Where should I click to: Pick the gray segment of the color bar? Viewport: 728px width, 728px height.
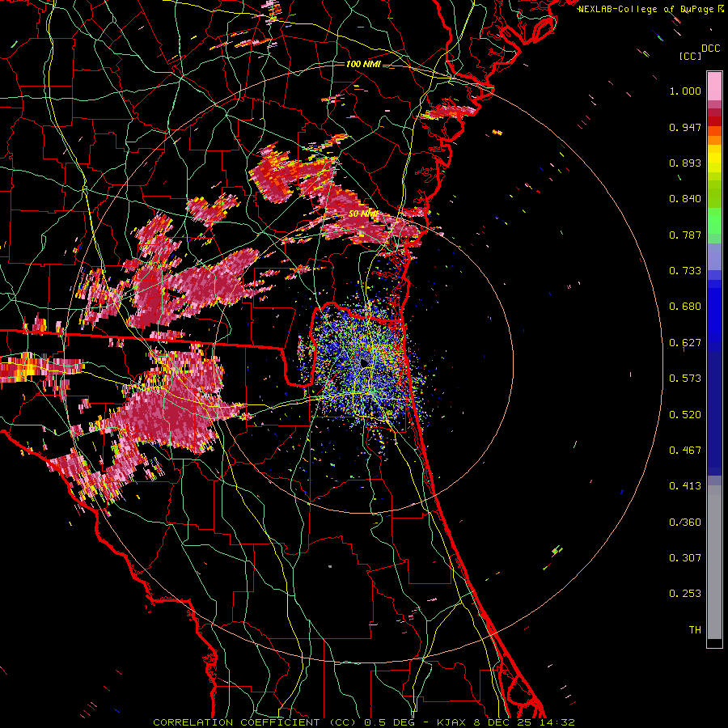[x=714, y=562]
